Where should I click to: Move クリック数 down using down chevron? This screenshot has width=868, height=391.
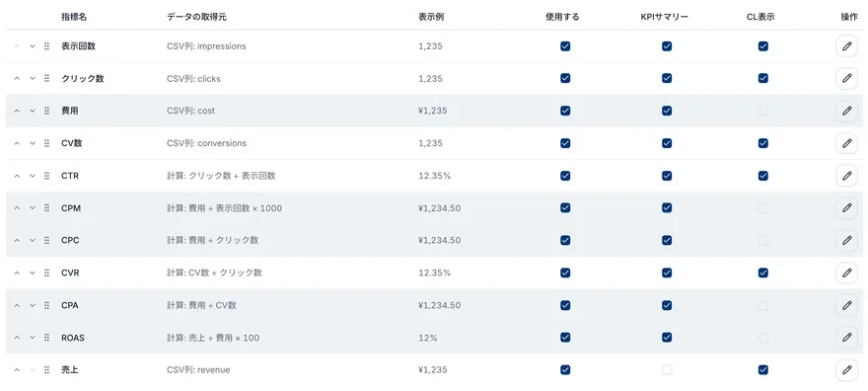(33, 79)
